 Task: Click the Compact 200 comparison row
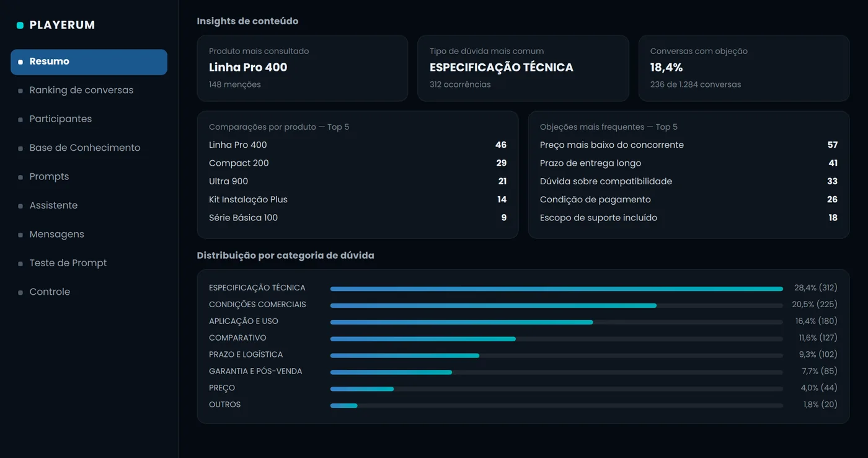pos(358,163)
